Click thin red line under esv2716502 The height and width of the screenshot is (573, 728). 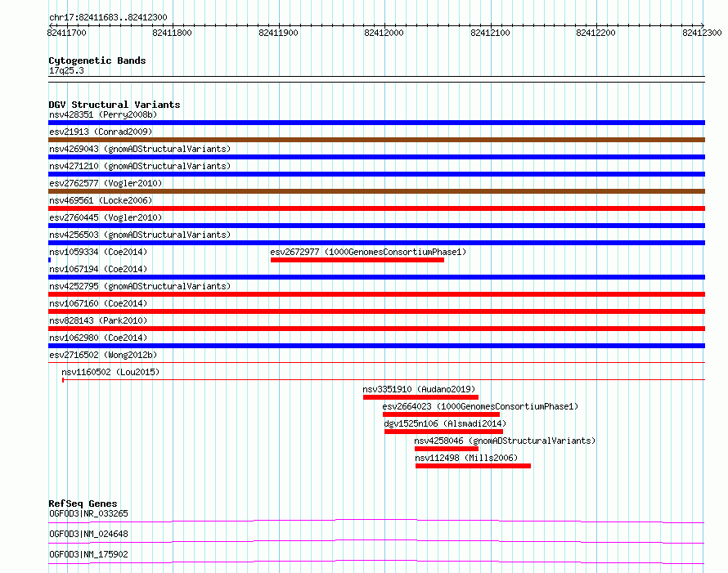[376, 362]
